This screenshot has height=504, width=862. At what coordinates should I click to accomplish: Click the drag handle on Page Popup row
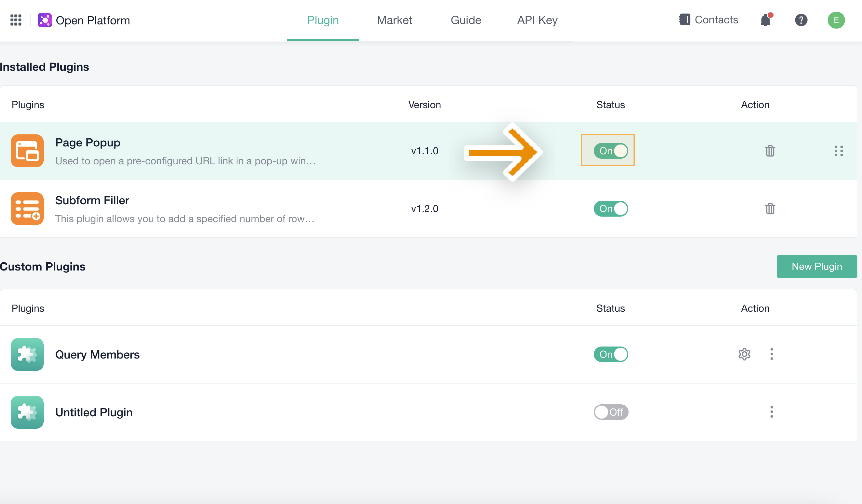[x=838, y=151]
